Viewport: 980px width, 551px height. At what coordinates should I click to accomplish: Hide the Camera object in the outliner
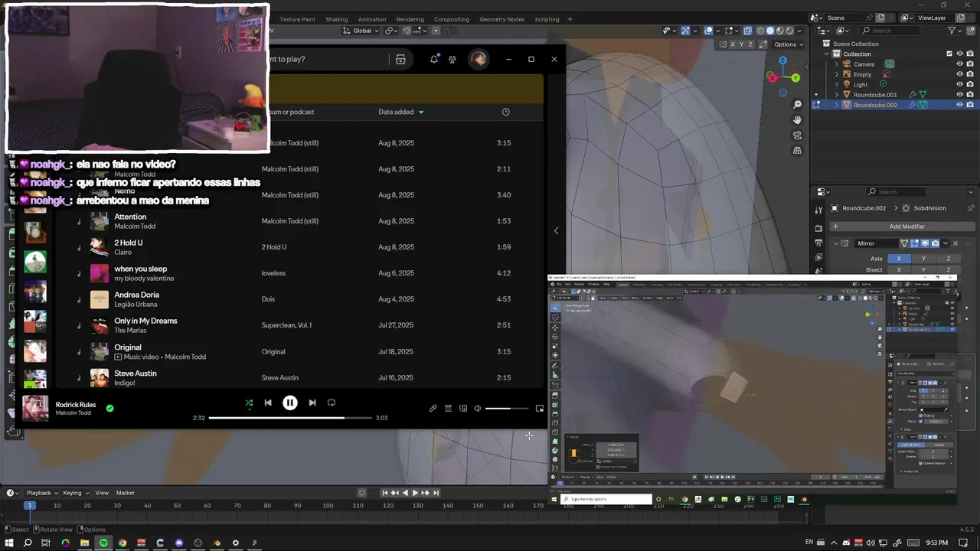959,64
